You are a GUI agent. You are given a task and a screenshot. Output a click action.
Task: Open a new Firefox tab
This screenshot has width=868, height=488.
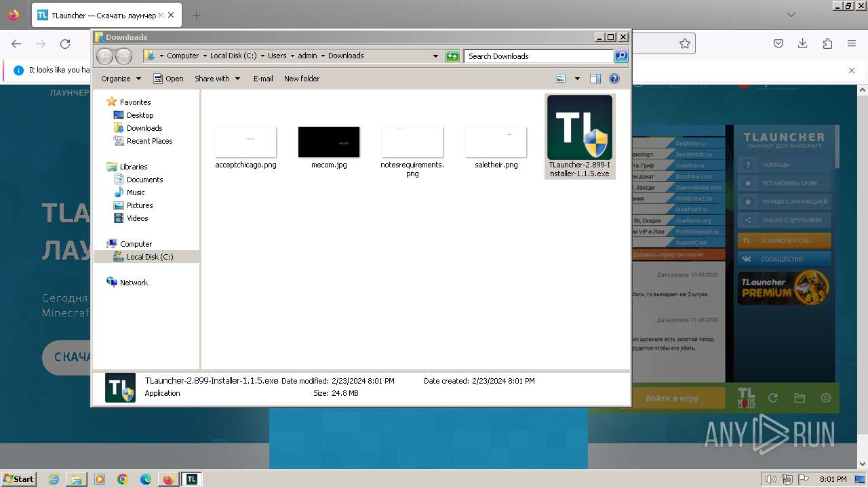(196, 15)
